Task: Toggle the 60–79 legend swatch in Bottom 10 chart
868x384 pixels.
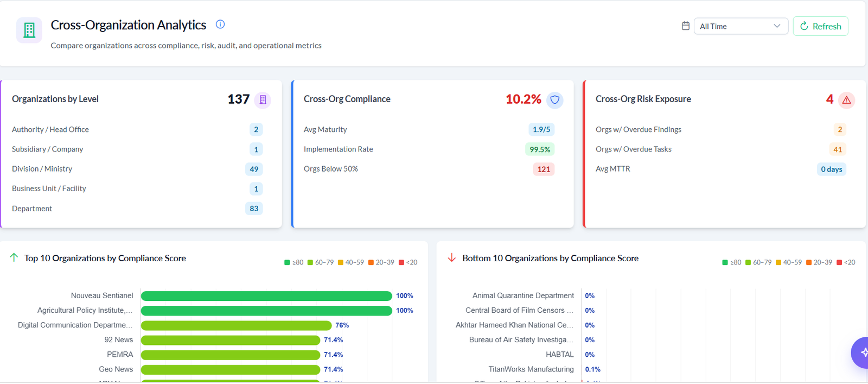Action: [748, 262]
